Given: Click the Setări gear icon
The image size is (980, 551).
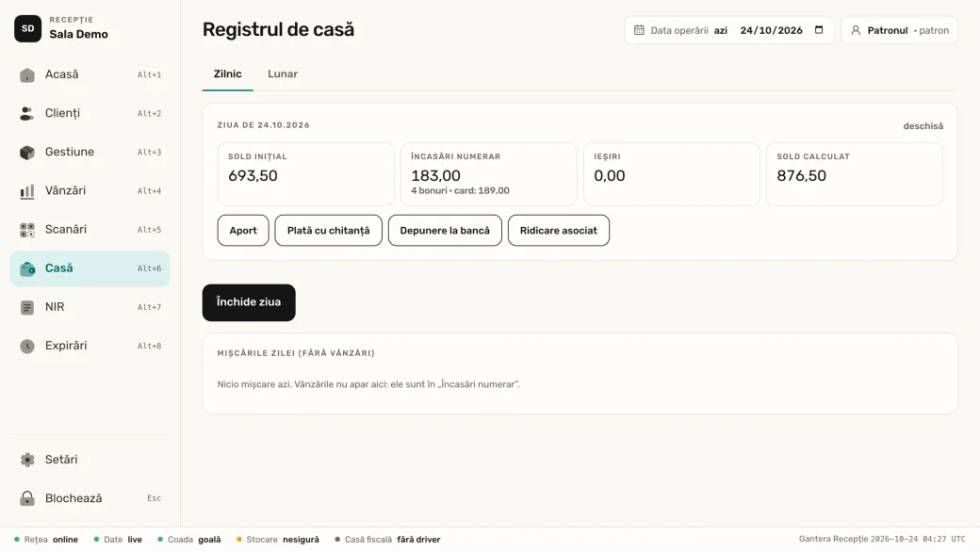Looking at the screenshot, I should [x=27, y=460].
